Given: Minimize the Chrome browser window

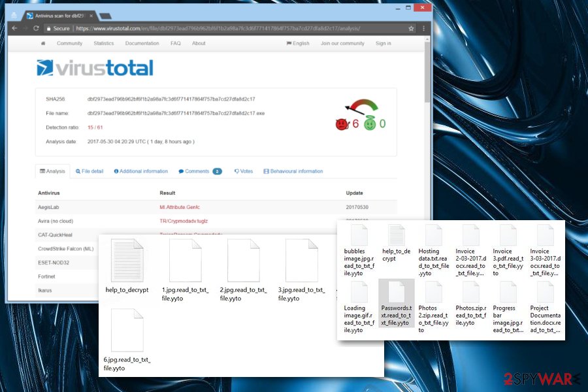Looking at the screenshot, I should pos(398,8).
